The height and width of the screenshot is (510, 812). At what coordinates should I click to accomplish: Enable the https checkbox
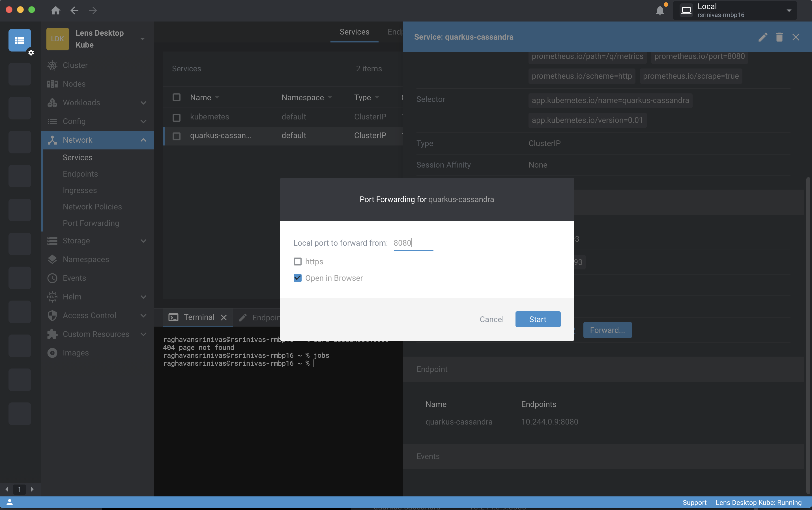point(297,262)
